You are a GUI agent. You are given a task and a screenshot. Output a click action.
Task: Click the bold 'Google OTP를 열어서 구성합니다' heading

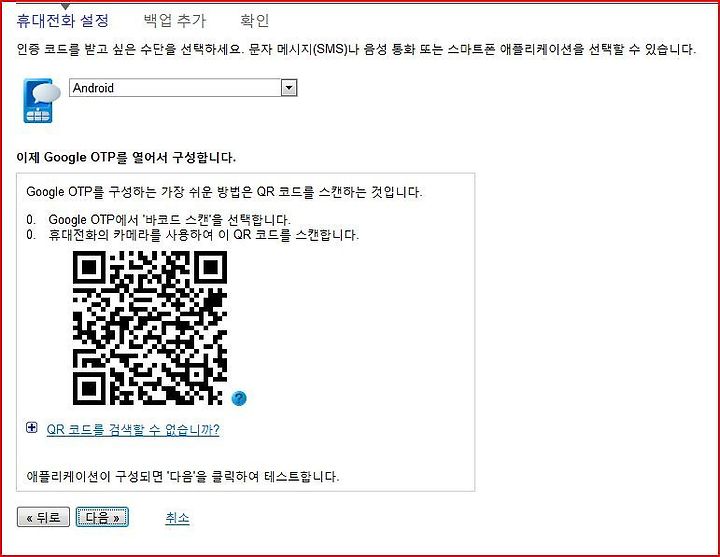click(126, 158)
